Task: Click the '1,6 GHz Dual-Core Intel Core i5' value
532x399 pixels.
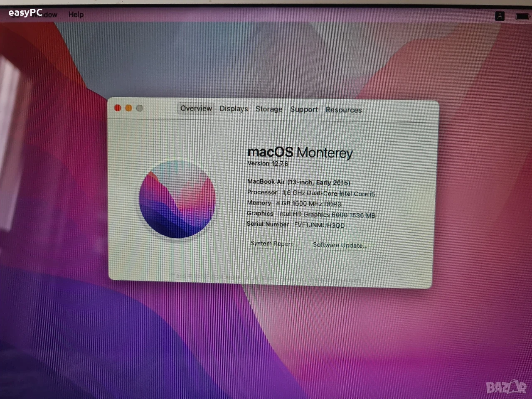Action: pos(329,193)
